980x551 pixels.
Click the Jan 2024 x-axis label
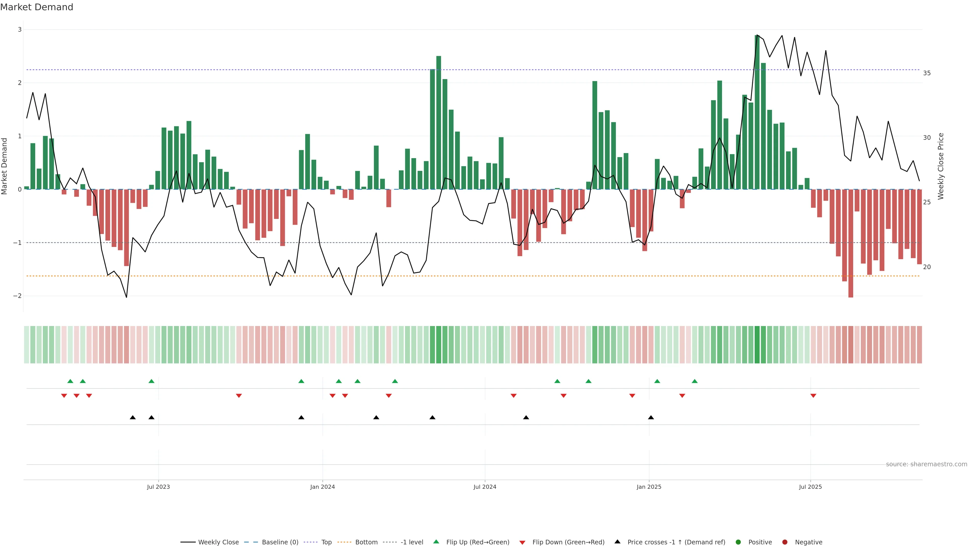click(x=322, y=487)
